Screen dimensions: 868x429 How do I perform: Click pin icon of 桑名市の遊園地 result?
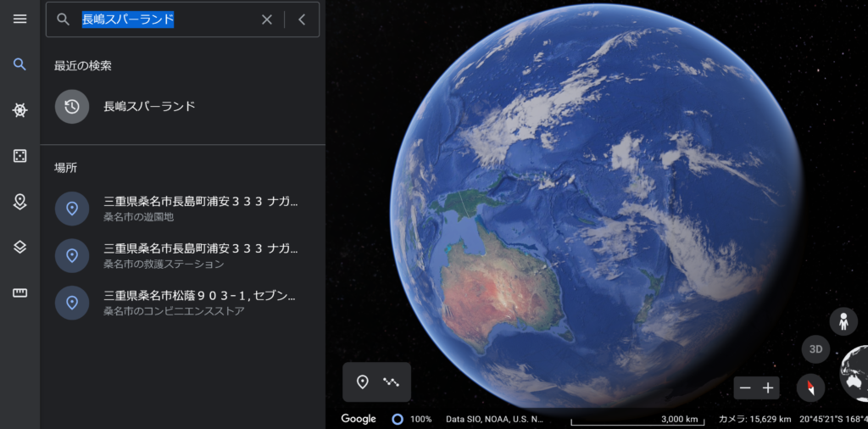click(x=72, y=209)
